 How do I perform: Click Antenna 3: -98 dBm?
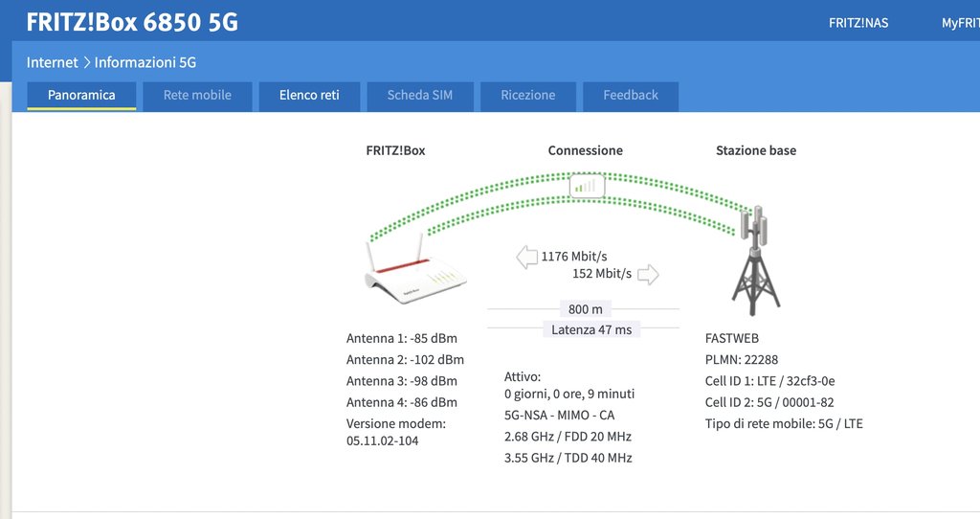coord(402,381)
